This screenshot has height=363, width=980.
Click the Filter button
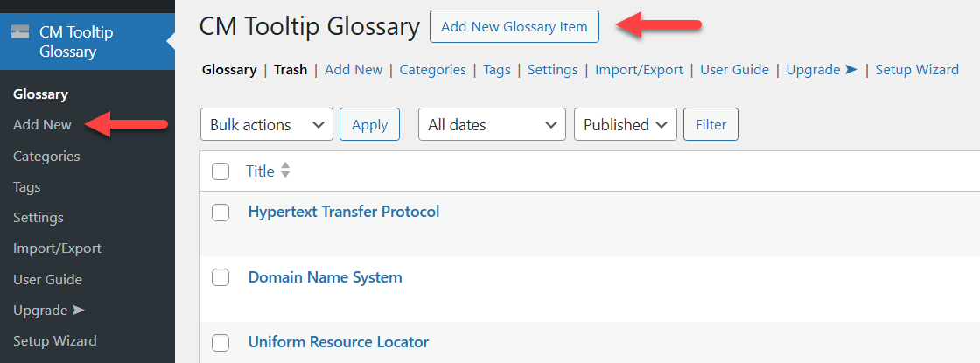click(711, 124)
